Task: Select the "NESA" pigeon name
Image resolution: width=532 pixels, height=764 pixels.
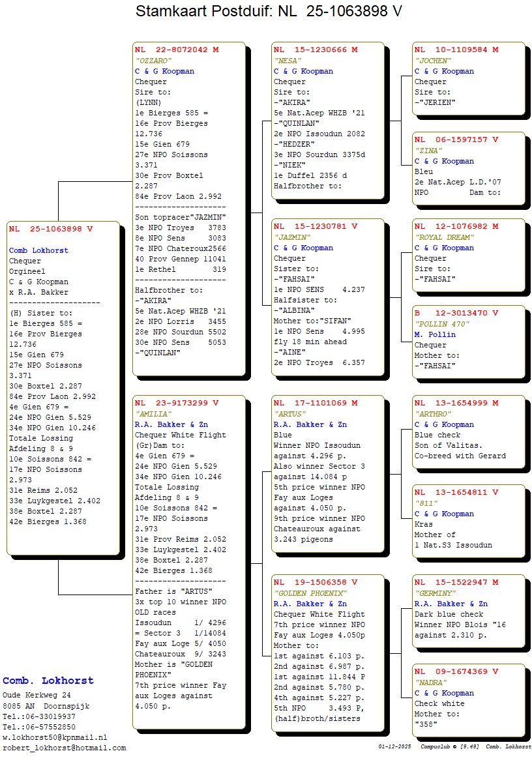Action: click(x=287, y=61)
